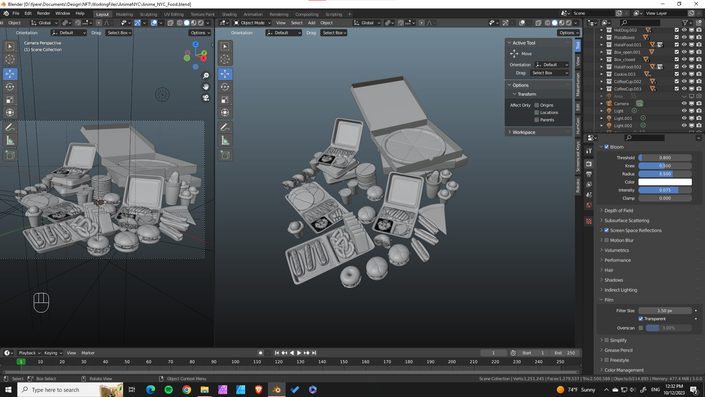Open the File menu
Viewport: 705px width, 397px height.
16,13
